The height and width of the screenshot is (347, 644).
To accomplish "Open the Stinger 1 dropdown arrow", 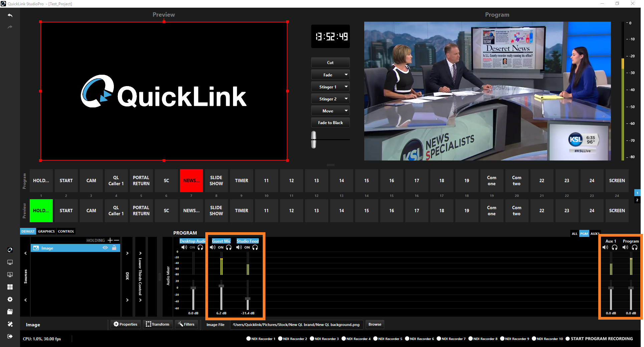I will point(346,87).
